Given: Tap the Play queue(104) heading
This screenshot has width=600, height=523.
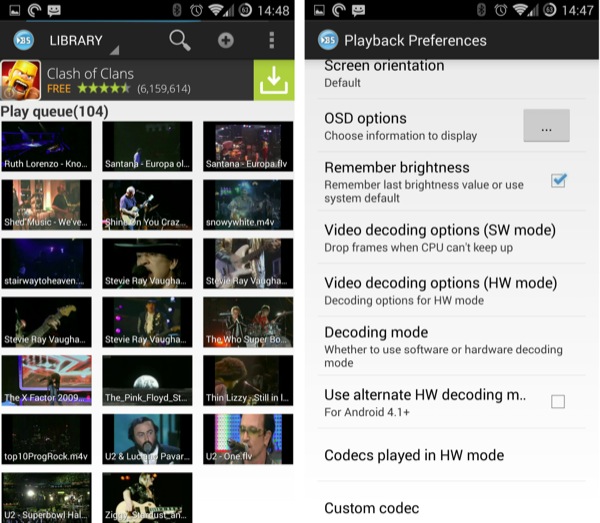Looking at the screenshot, I should click(54, 112).
